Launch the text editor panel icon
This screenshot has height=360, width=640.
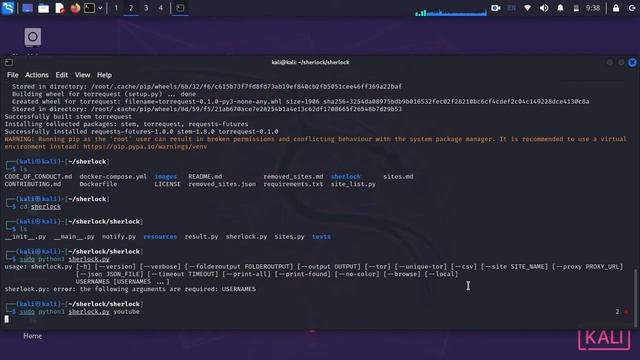(x=60, y=8)
